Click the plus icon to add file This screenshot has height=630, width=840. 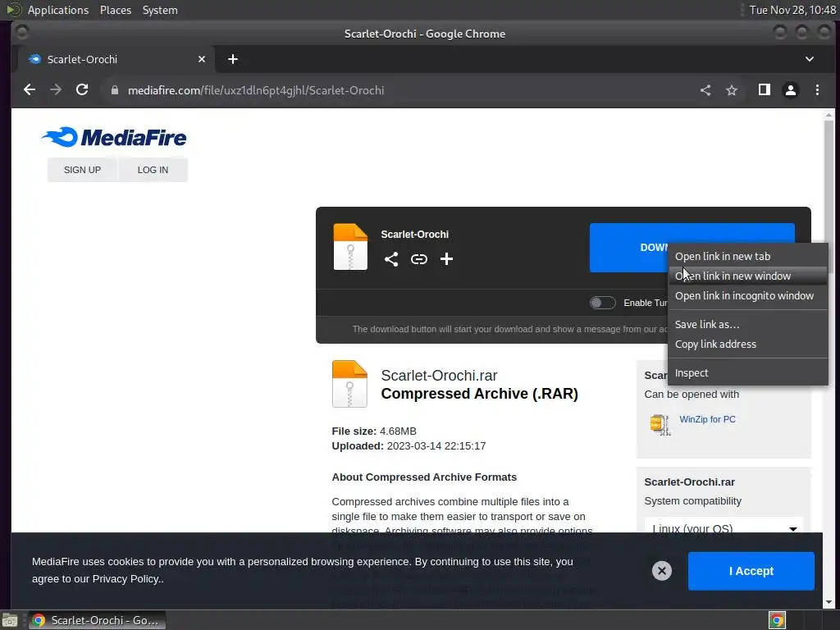(446, 259)
